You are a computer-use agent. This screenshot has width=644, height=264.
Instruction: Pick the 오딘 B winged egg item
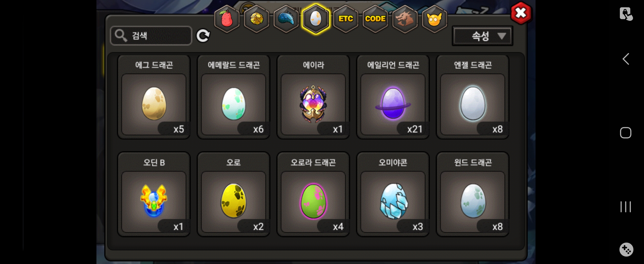154,194
